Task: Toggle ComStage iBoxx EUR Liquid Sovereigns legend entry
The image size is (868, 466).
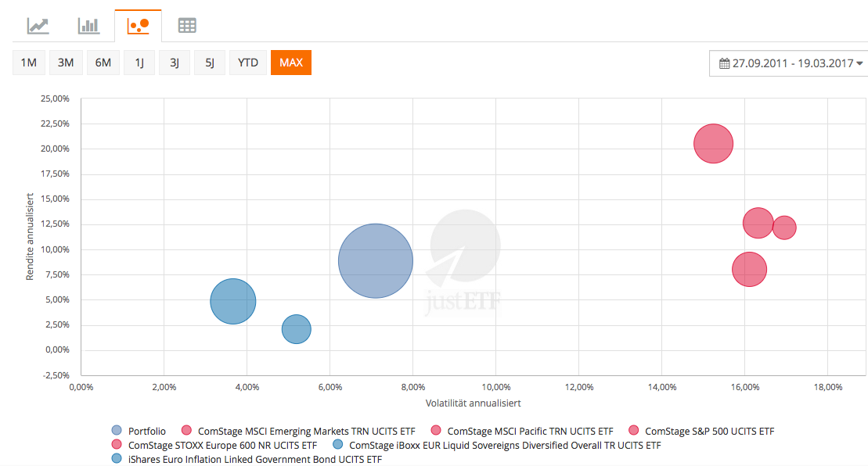Action: tap(497, 445)
